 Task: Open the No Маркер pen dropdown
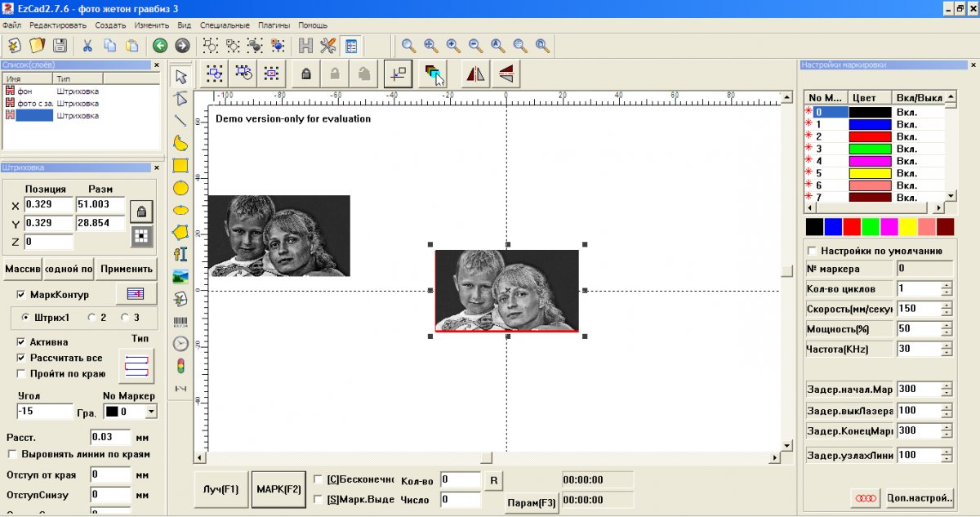pyautogui.click(x=150, y=412)
